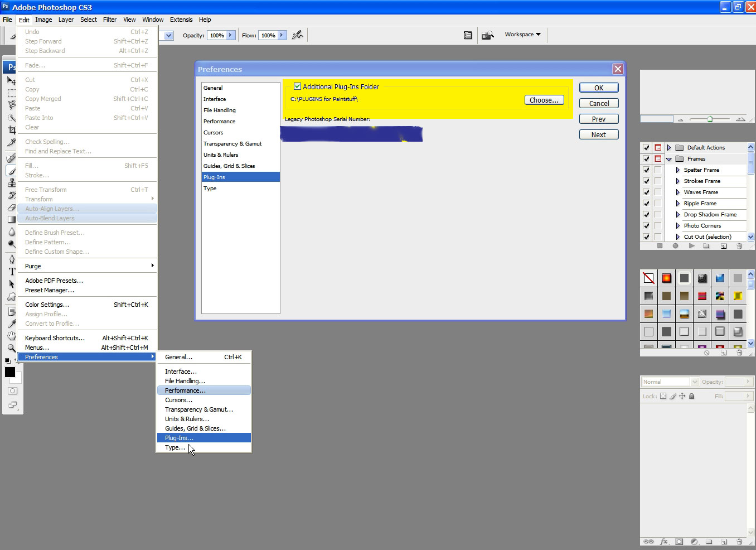756x550 pixels.
Task: Select the Move tool in the toolbox
Action: (11, 81)
